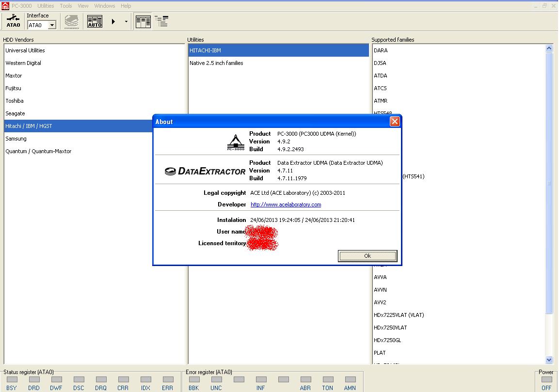Viewport: 559px width, 392px height.
Task: Click the DSC status indicator
Action: 79,379
